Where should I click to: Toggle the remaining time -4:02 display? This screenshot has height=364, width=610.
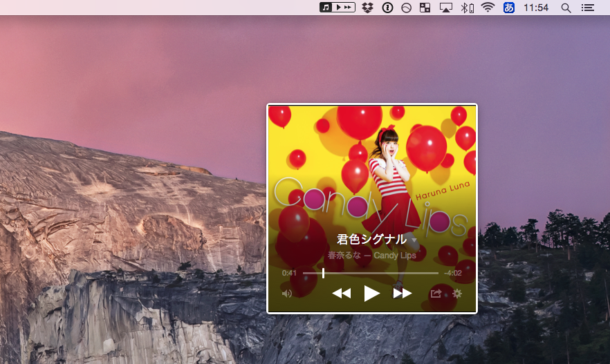[x=453, y=273]
